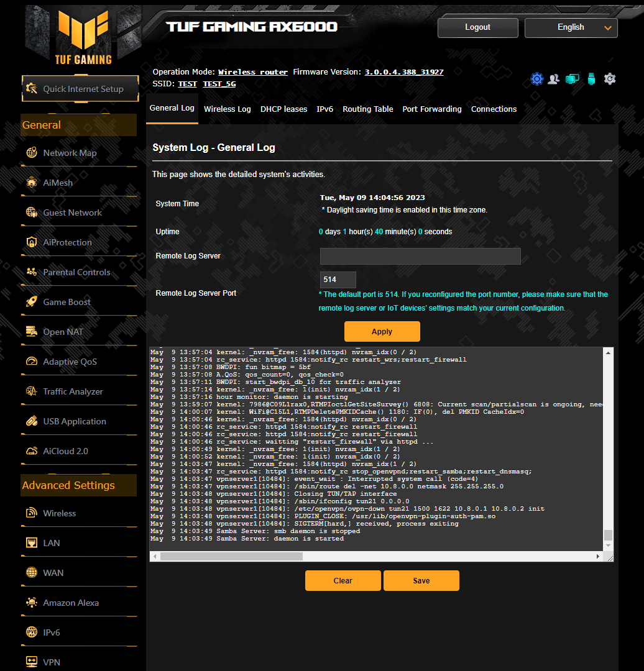Clear the system log
The height and width of the screenshot is (671, 644).
coord(343,581)
